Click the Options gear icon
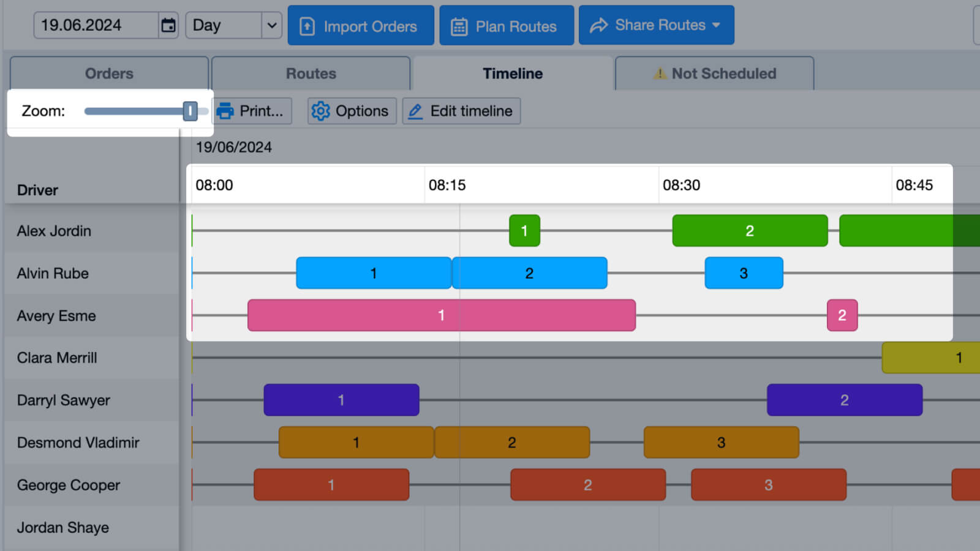This screenshot has height=551, width=980. pyautogui.click(x=320, y=111)
